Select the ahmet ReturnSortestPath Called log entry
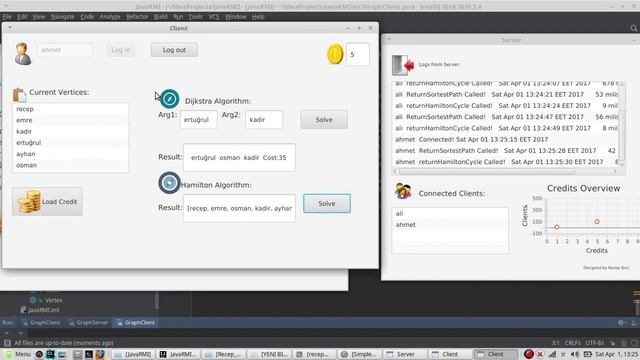 (x=505, y=151)
